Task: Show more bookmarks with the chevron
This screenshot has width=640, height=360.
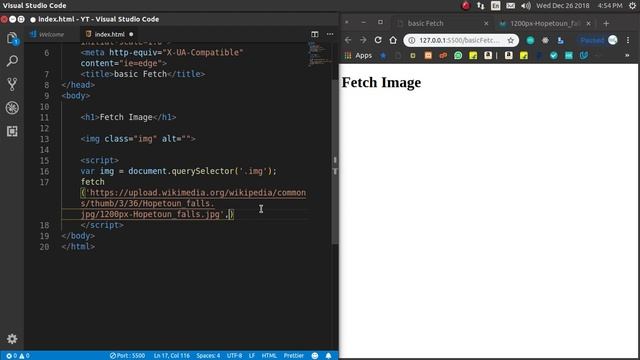Action: point(627,56)
